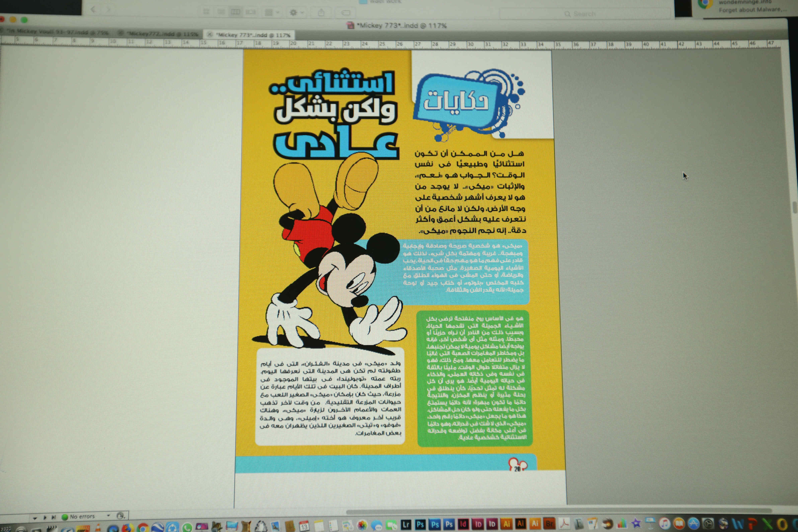Open System Preferences in the dock
The height and width of the screenshot is (532, 798).
[x=708, y=524]
